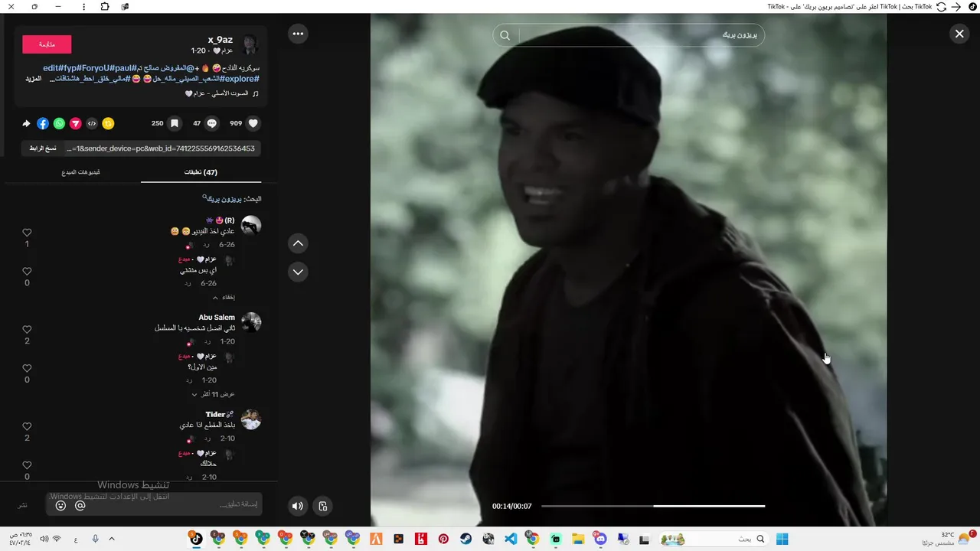Open the emoji picker in comment box

click(60, 506)
